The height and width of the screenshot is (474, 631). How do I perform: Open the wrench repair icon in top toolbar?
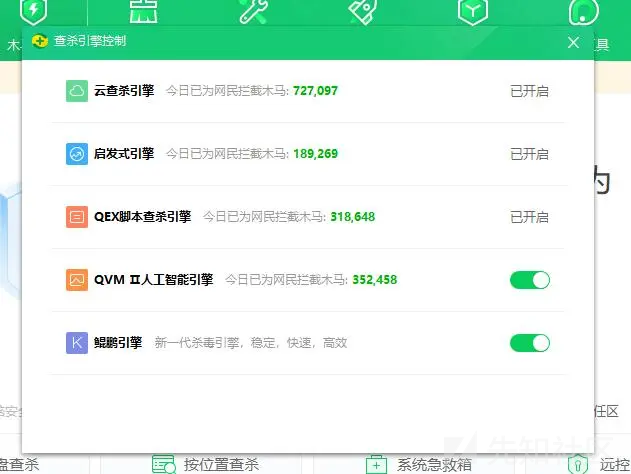click(254, 11)
